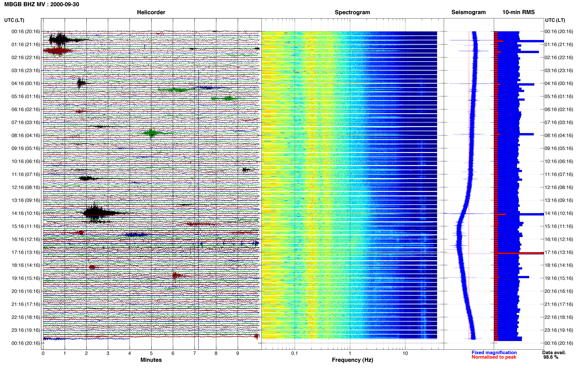588x368 pixels.
Task: Click the green event burst near 08:16
Action: 152,133
